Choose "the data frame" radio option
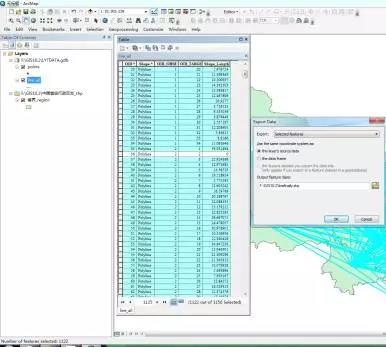This screenshot has height=361, width=386. [x=259, y=158]
